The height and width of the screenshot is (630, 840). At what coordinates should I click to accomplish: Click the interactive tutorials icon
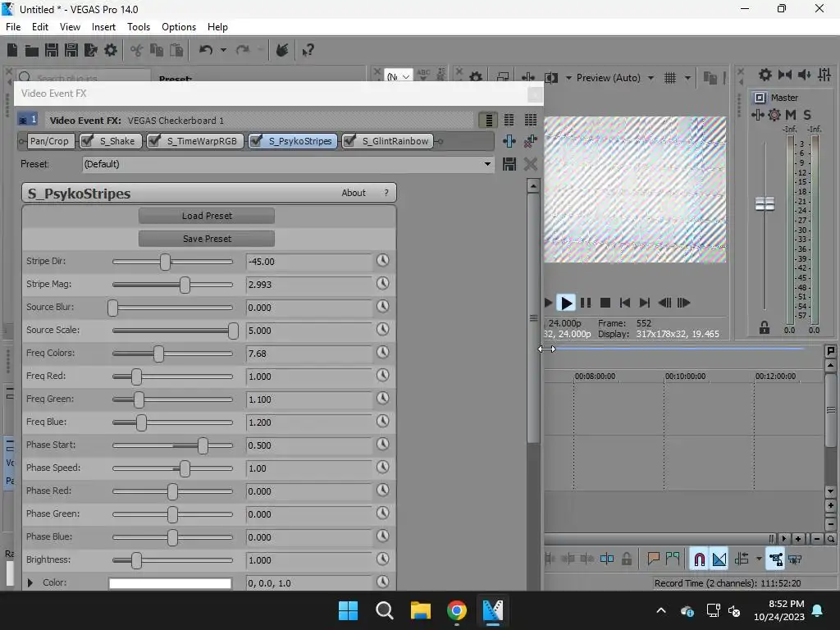282,50
